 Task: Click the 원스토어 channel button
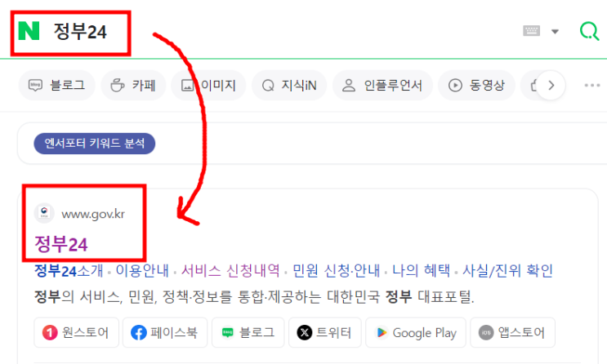pos(76,333)
